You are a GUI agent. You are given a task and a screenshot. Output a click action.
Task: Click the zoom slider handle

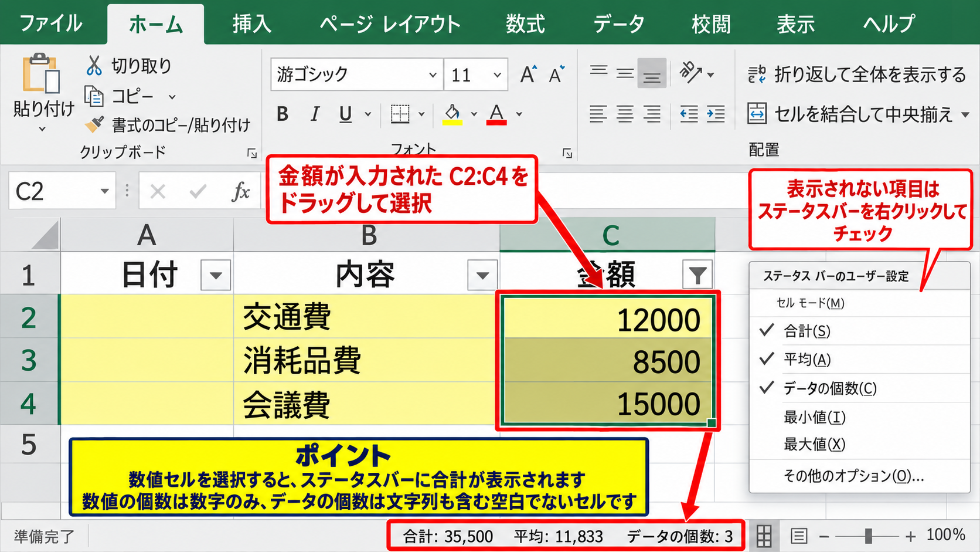tap(869, 536)
